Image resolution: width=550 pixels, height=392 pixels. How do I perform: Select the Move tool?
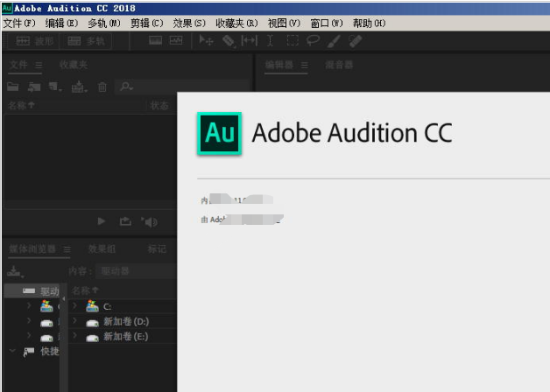click(206, 40)
